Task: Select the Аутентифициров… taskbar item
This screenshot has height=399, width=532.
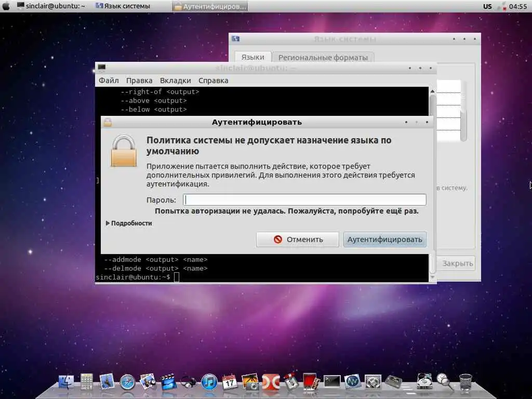Action: point(210,6)
